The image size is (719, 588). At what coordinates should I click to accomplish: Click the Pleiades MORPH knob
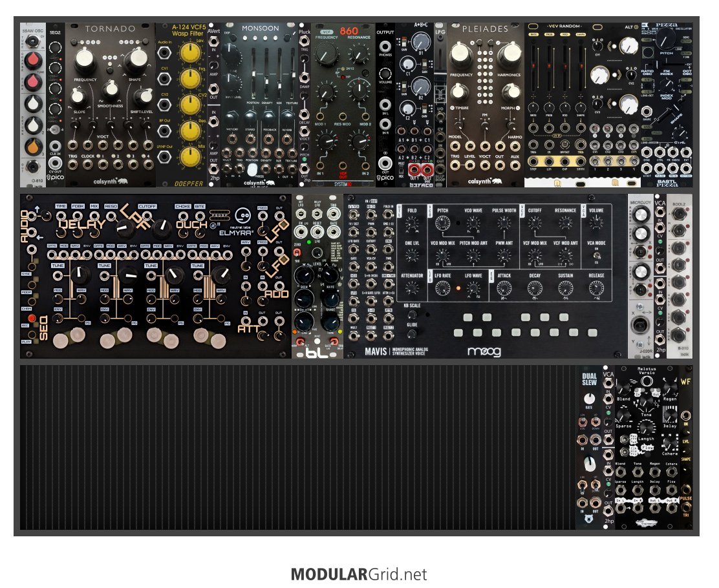(510, 91)
